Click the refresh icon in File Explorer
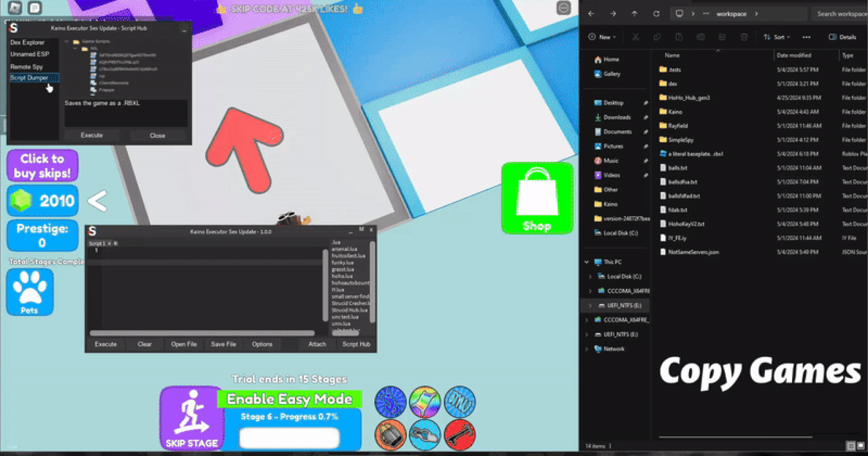The height and width of the screenshot is (456, 868). coord(656,14)
